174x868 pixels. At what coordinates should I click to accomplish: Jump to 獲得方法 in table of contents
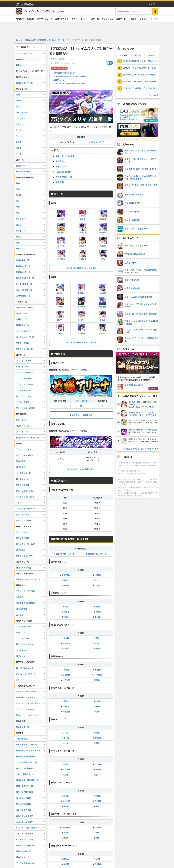pos(59,161)
